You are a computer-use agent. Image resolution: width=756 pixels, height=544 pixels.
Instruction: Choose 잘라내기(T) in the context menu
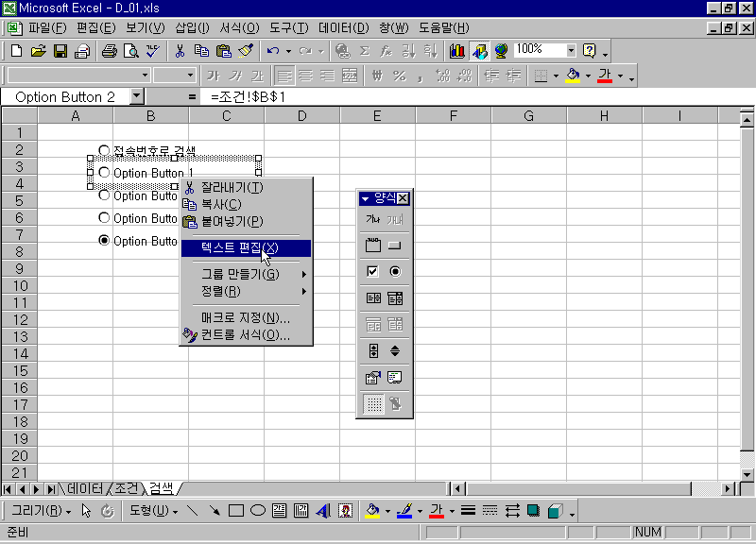tap(246, 187)
